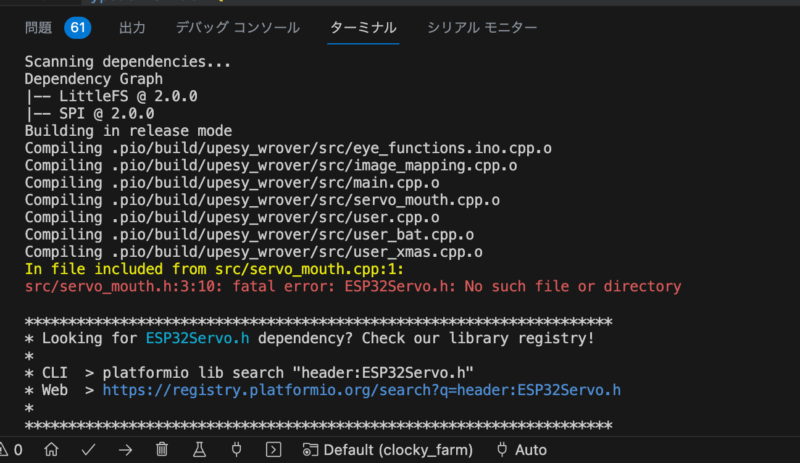The width and height of the screenshot is (800, 463).
Task: Click the PlatformIO Build checkmark icon
Action: pyautogui.click(x=88, y=450)
